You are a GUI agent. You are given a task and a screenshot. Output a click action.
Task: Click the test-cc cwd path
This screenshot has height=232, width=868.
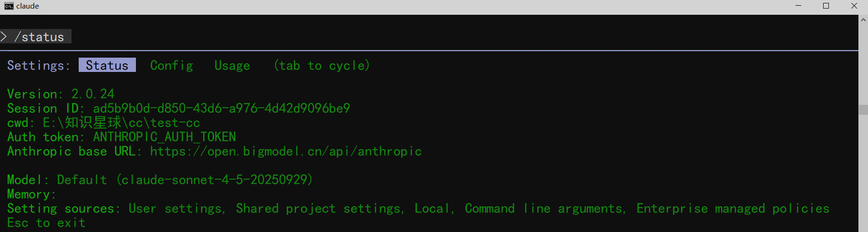click(x=121, y=123)
